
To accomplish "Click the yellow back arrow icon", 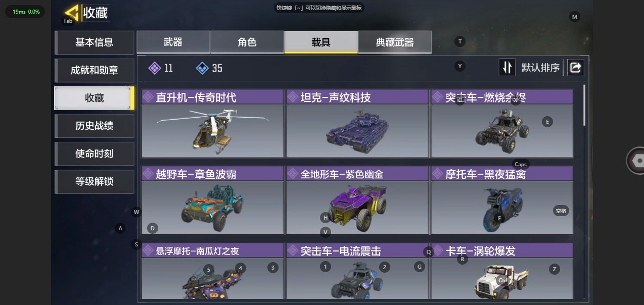I will pyautogui.click(x=72, y=12).
